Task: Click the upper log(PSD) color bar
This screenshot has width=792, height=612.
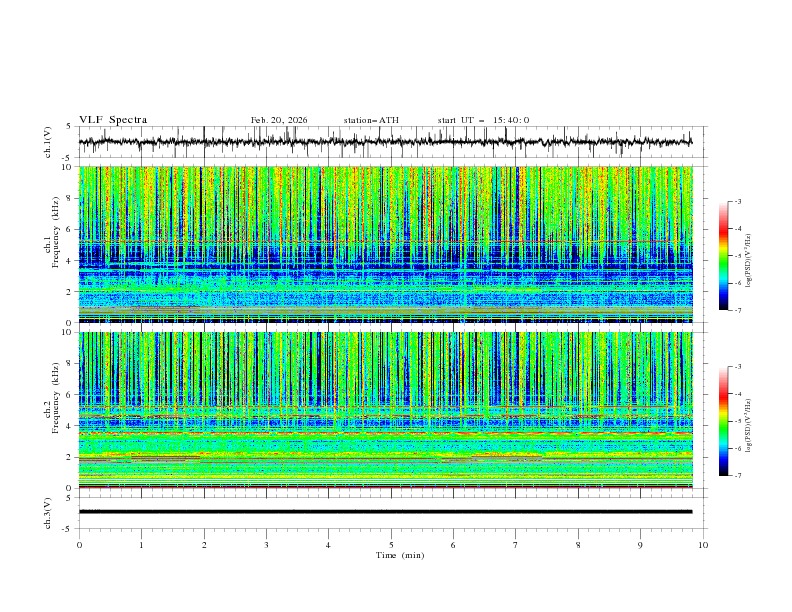Action: pos(723,255)
